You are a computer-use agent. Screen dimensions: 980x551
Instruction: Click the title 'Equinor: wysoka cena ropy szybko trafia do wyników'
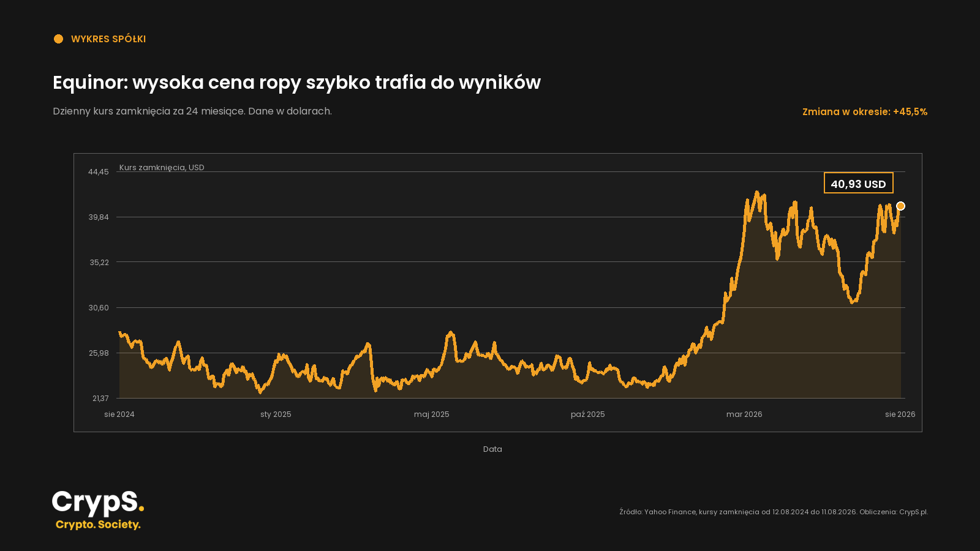click(296, 82)
